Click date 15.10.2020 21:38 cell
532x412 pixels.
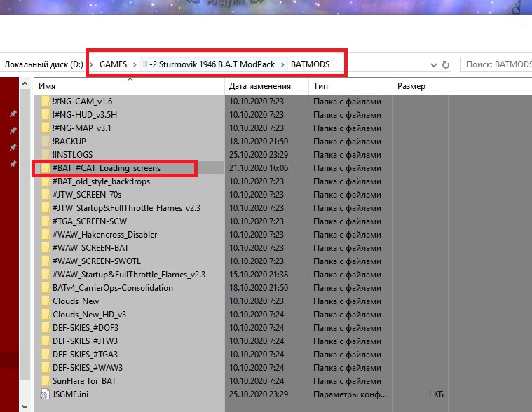[x=259, y=275]
